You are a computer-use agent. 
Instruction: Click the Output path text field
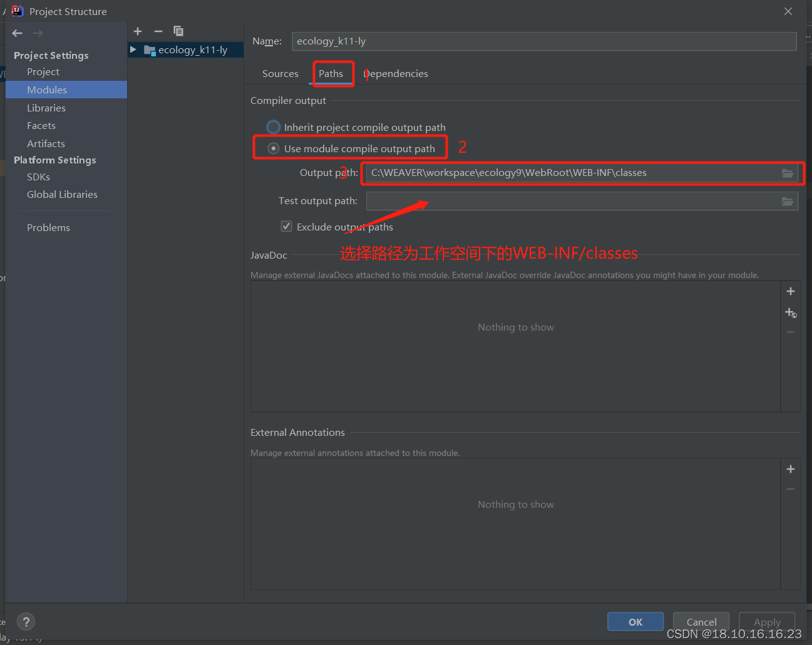pos(573,173)
